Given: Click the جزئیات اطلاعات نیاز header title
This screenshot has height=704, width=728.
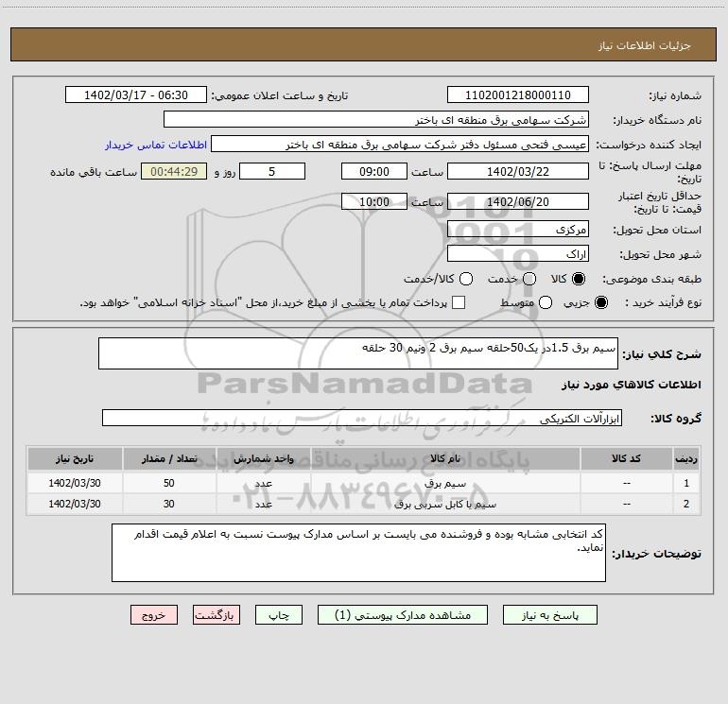Looking at the screenshot, I should coord(644,45).
